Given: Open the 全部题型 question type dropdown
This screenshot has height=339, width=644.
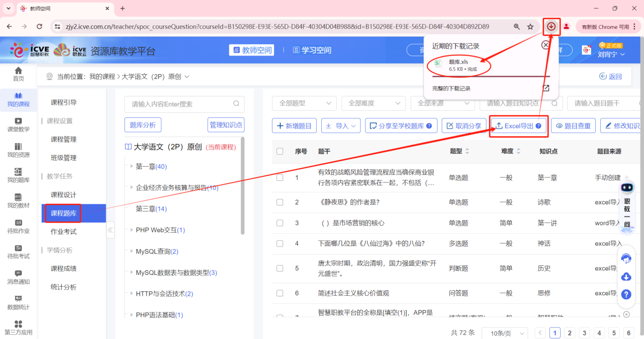Looking at the screenshot, I should tap(303, 103).
